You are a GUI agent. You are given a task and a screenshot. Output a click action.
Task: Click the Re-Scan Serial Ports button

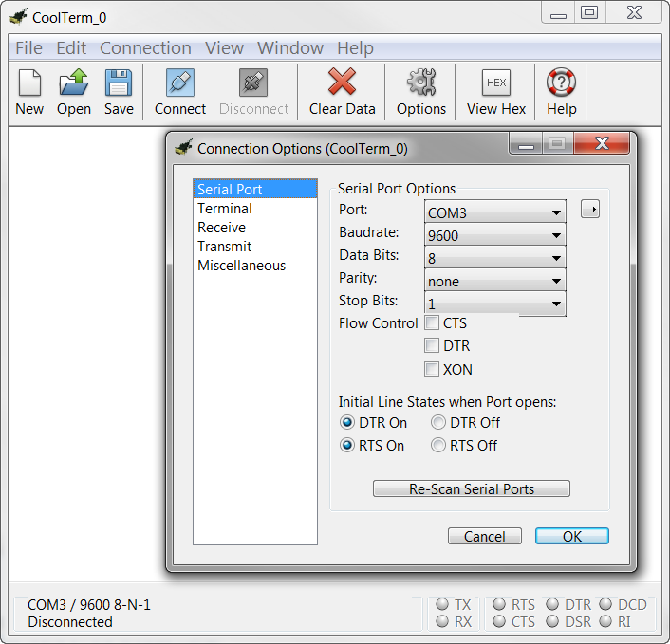pyautogui.click(x=472, y=489)
